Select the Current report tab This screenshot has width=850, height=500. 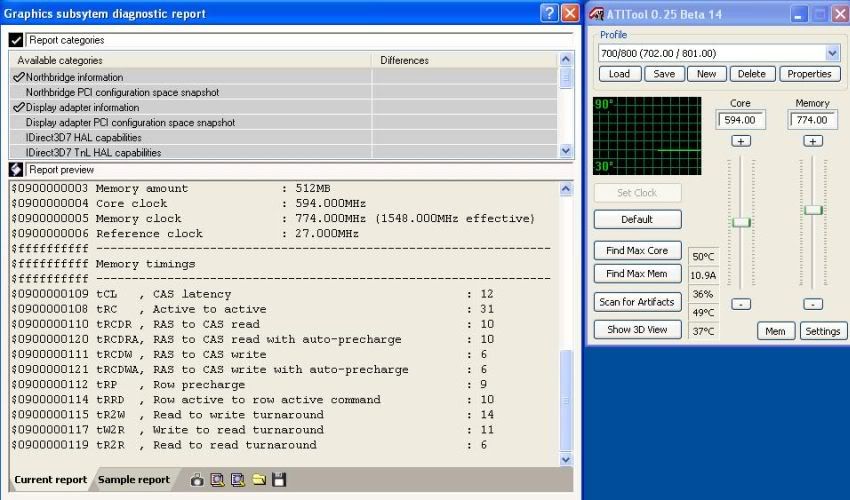tap(50, 480)
